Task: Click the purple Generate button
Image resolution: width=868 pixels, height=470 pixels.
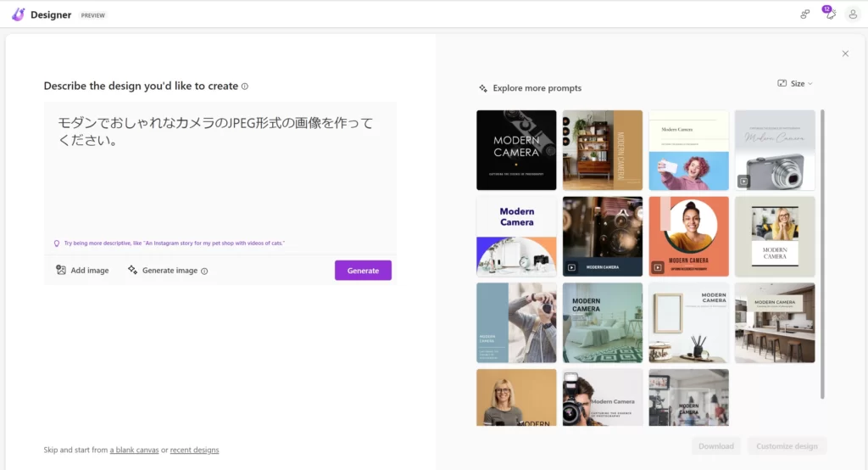Action: pos(363,271)
